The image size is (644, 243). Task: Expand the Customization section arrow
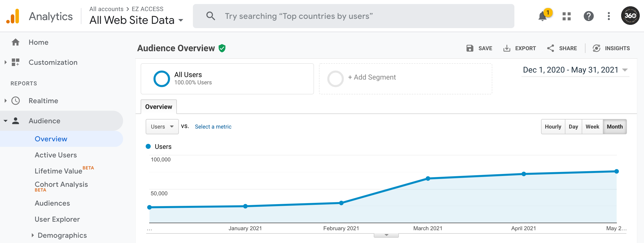coord(6,62)
